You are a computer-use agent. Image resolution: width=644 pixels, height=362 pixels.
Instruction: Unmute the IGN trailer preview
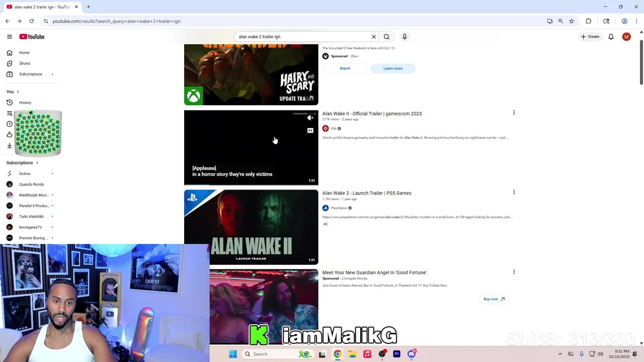pyautogui.click(x=310, y=118)
